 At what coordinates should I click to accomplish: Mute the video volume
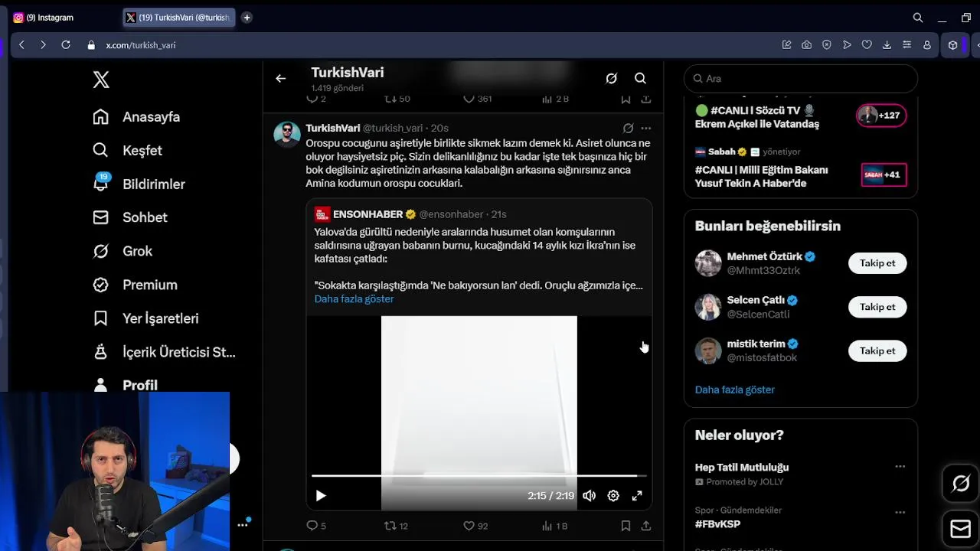point(589,496)
